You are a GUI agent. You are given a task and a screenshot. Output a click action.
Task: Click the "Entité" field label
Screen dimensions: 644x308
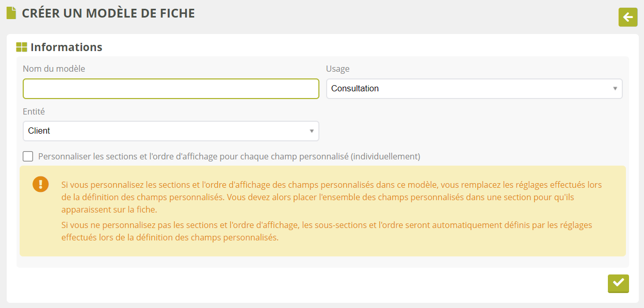(34, 111)
